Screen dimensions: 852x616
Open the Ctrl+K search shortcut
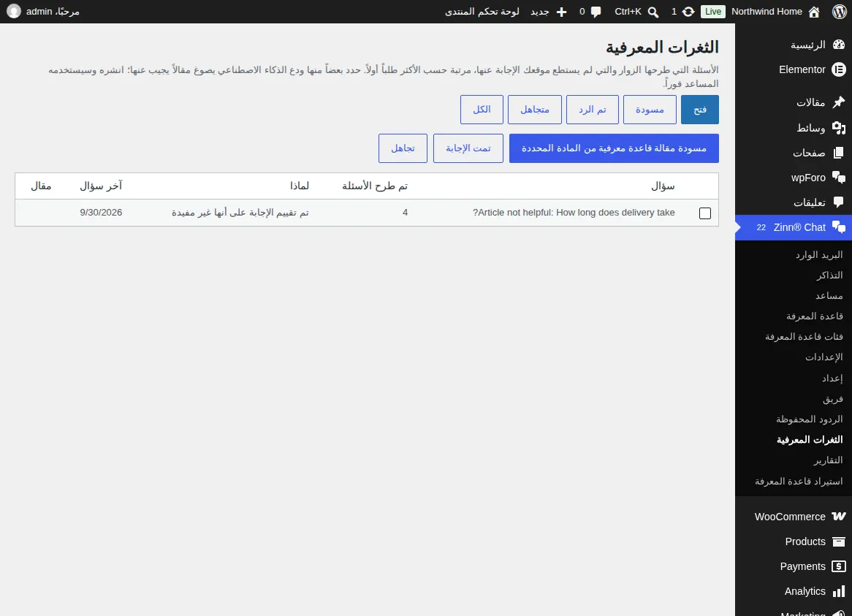628,12
